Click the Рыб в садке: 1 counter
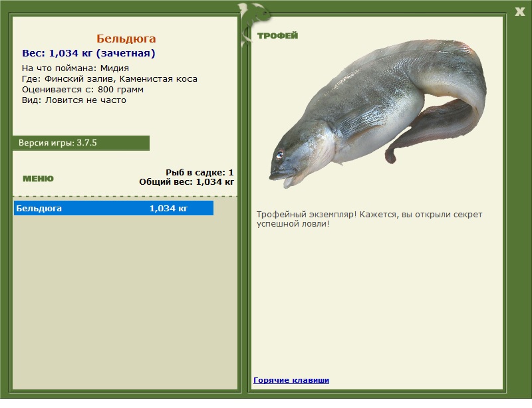532x408 pixels. point(199,172)
